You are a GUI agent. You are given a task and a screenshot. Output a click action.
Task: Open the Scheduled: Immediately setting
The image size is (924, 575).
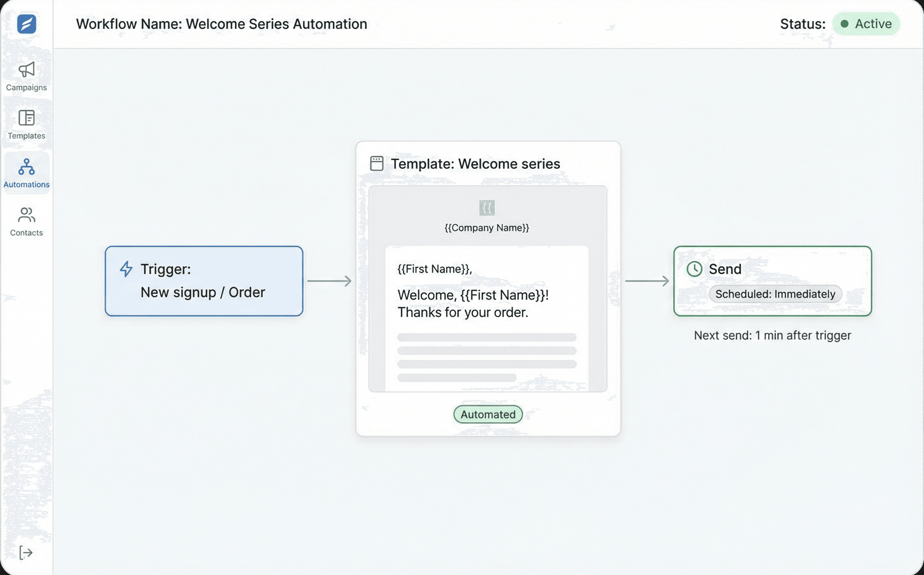775,293
